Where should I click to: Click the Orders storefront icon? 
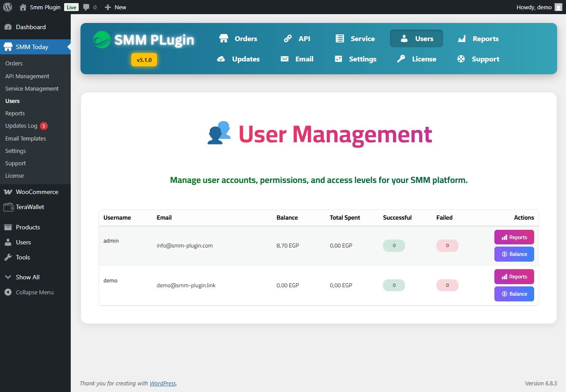[224, 38]
